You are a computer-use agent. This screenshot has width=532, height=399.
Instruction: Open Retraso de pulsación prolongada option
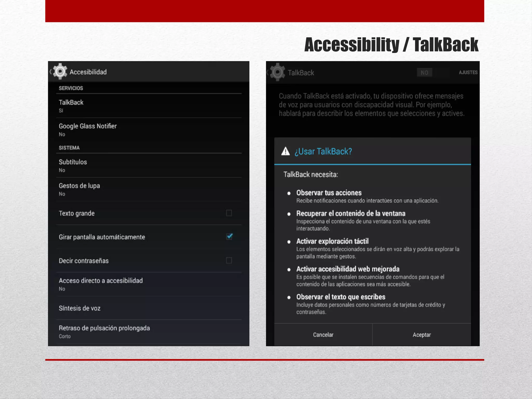tap(149, 332)
